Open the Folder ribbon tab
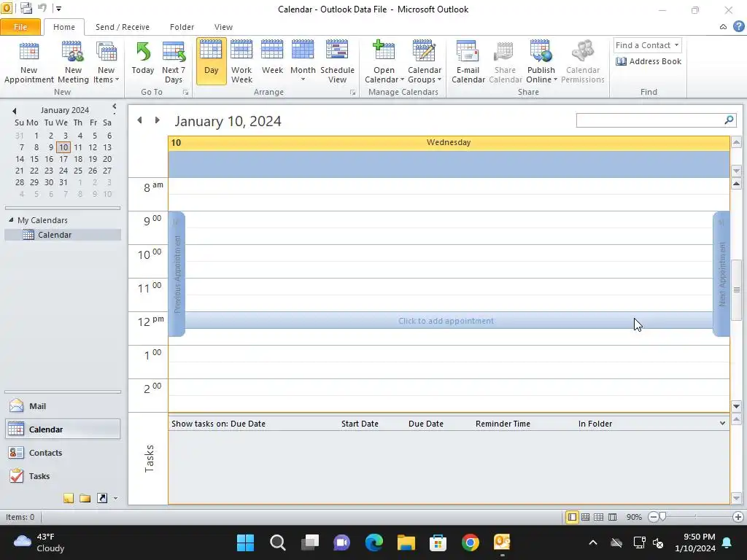 point(182,27)
